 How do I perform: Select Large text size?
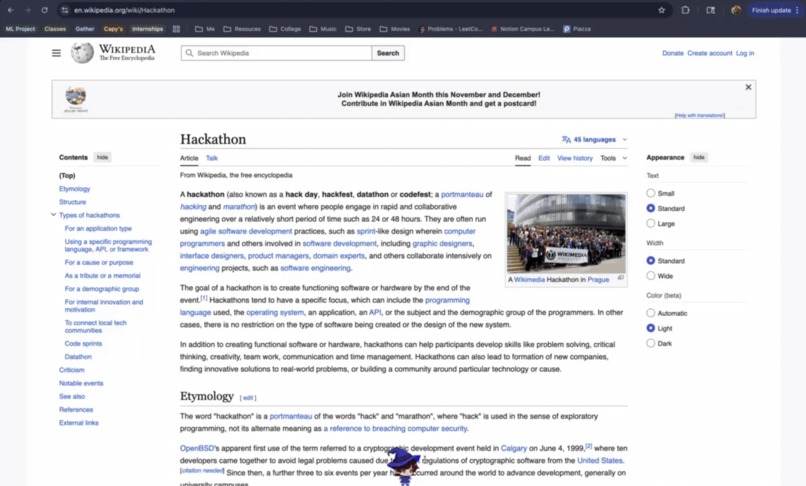650,223
